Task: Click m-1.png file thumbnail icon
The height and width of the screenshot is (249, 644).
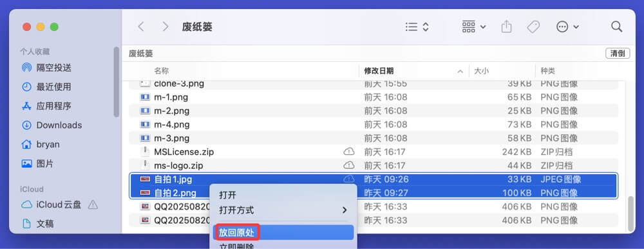Action: pyautogui.click(x=144, y=97)
